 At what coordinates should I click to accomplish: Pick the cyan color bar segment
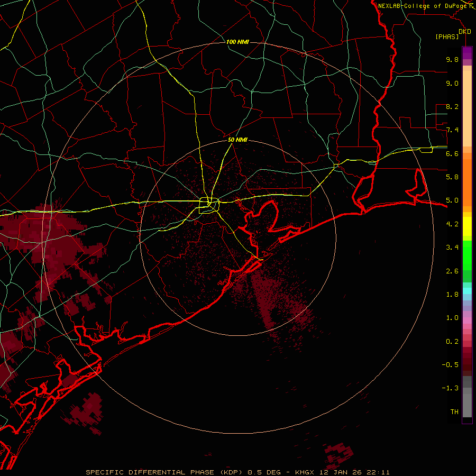coord(467,291)
